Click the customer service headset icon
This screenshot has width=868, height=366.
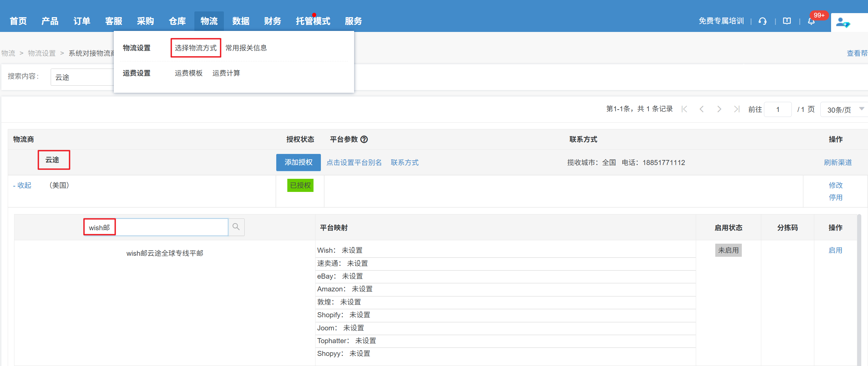763,21
